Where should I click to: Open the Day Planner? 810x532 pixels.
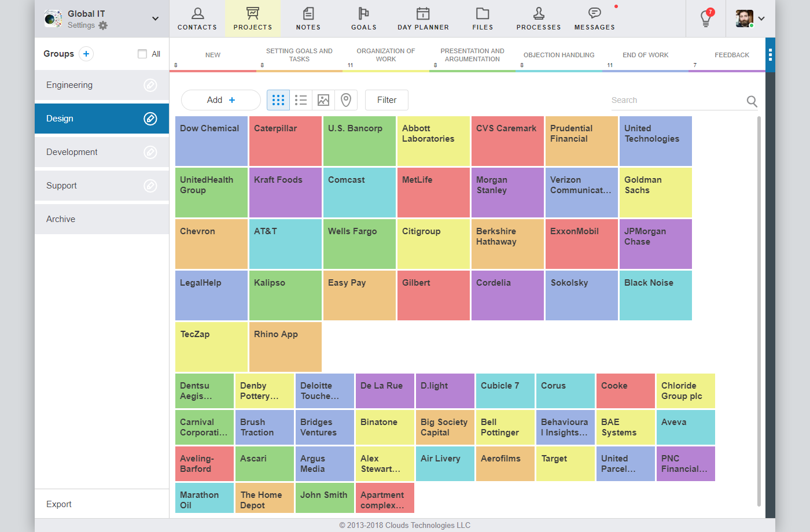click(423, 19)
